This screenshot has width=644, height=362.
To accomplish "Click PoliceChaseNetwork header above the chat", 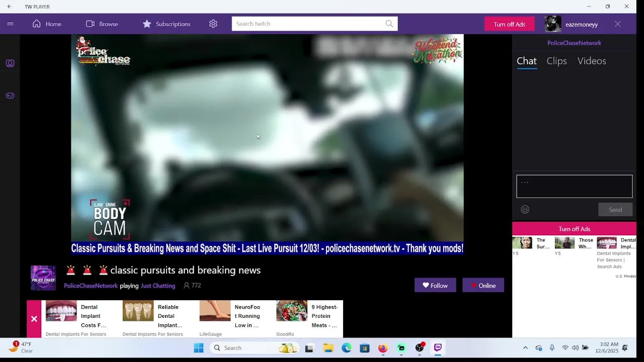I will [x=574, y=43].
